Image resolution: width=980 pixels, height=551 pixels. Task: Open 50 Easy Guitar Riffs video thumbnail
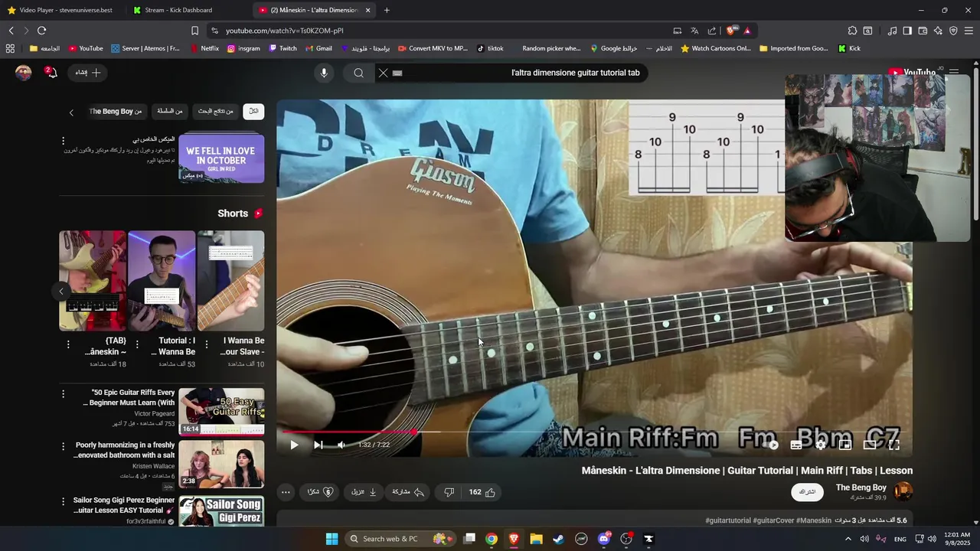221,412
